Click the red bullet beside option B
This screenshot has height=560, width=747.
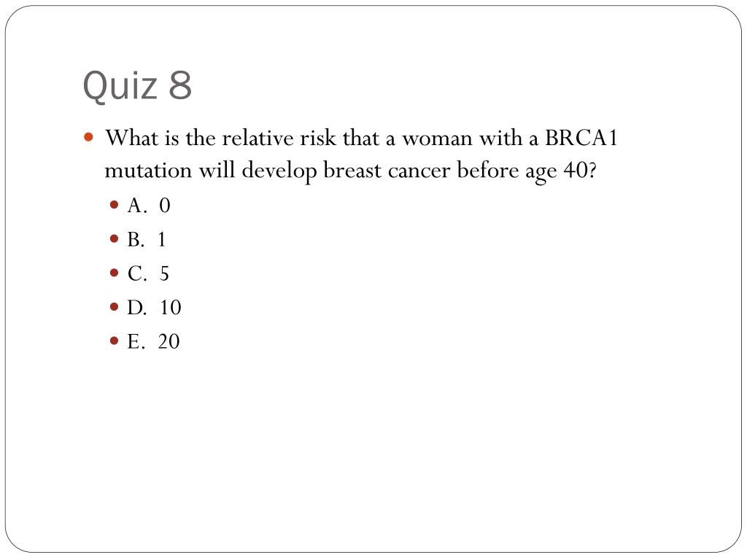pyautogui.click(x=114, y=238)
